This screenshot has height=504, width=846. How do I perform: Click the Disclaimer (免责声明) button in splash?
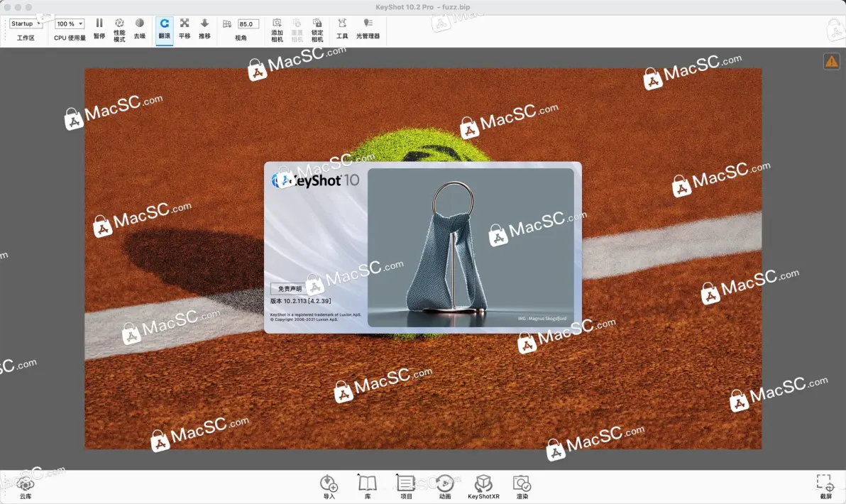pos(290,289)
